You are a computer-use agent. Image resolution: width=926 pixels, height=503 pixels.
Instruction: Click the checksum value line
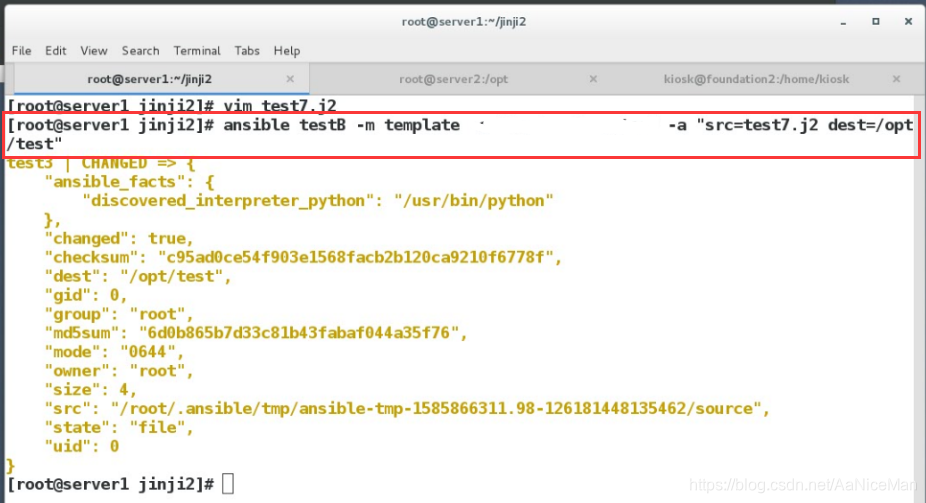click(303, 257)
